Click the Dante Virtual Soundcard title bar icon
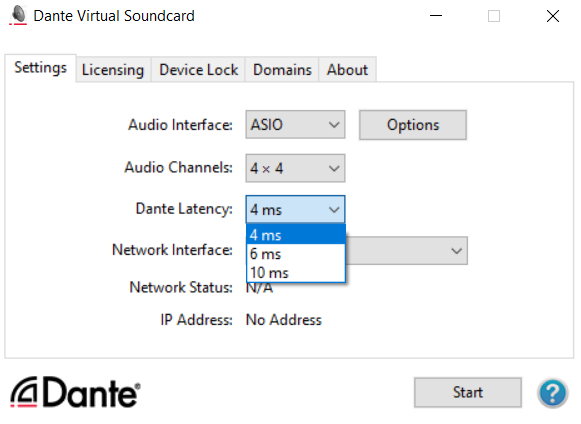581x424 pixels. pyautogui.click(x=18, y=16)
